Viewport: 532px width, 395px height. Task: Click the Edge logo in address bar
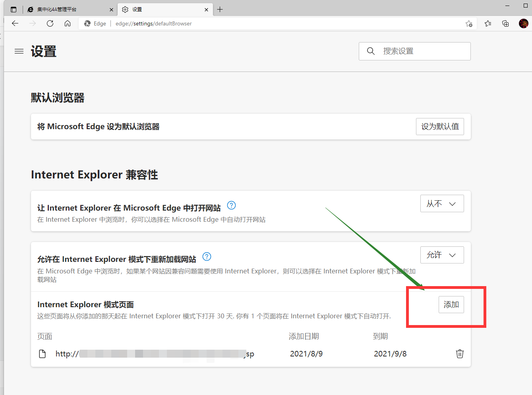tap(87, 23)
